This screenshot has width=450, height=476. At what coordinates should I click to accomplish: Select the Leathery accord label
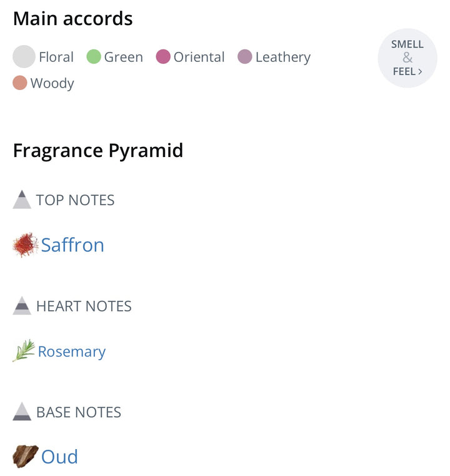pyautogui.click(x=282, y=57)
